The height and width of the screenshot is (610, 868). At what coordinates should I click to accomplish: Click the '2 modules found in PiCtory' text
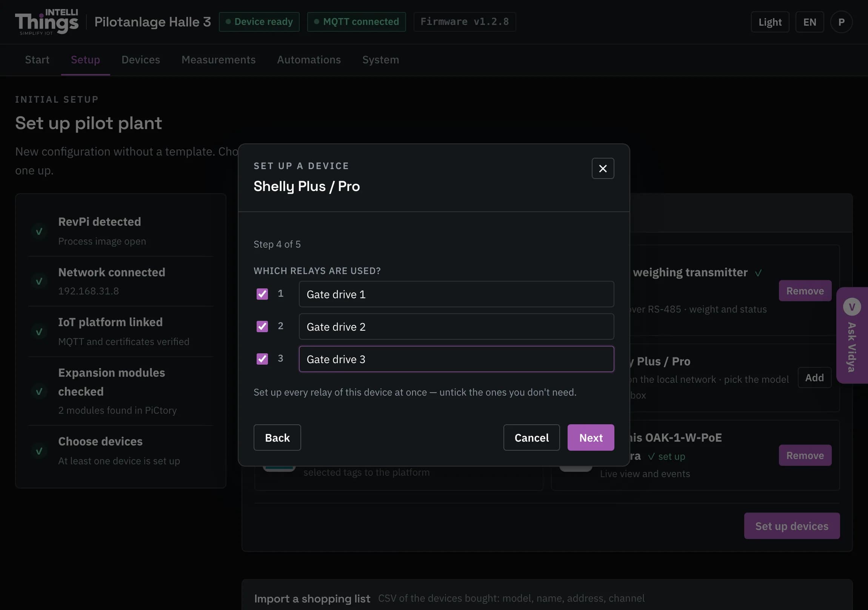pos(117,410)
